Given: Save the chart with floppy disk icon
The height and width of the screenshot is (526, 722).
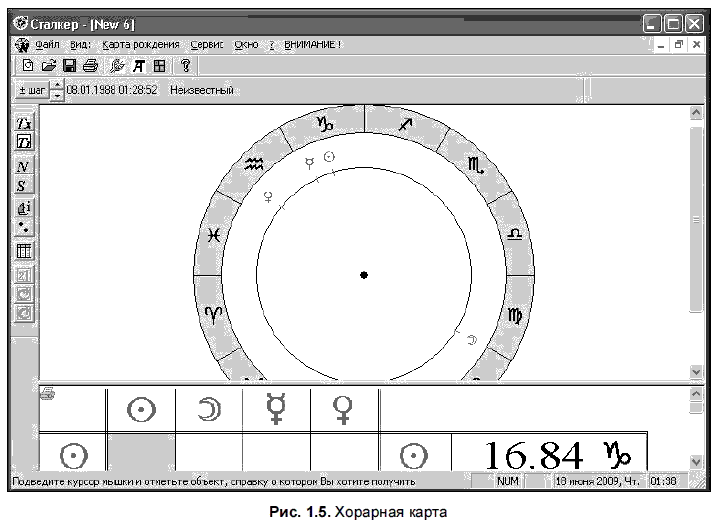Looking at the screenshot, I should [x=69, y=66].
